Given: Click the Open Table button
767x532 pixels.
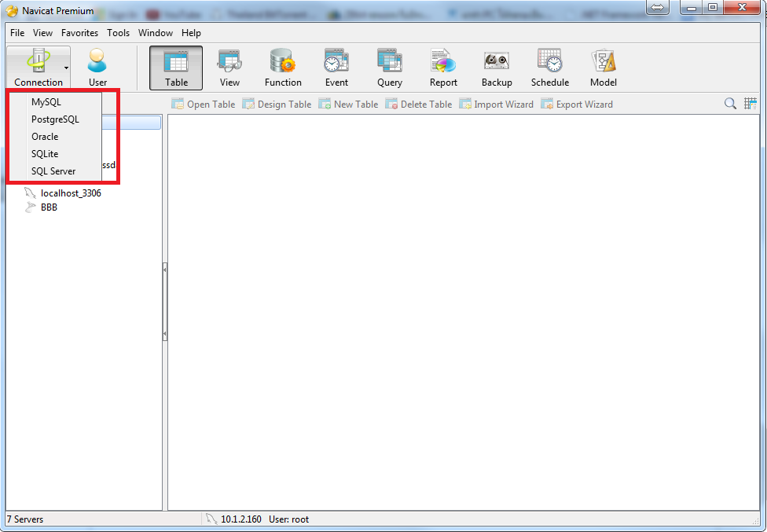Looking at the screenshot, I should coord(203,105).
